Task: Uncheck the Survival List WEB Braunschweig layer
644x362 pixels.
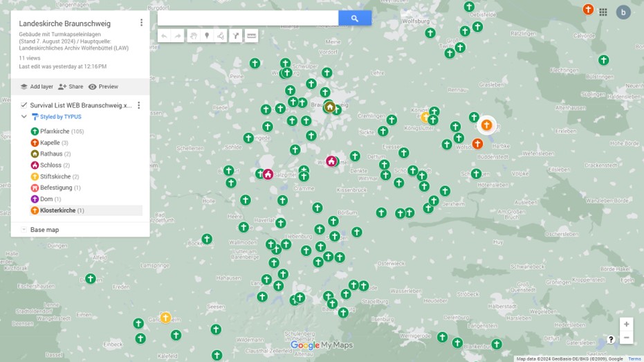Action: click(24, 105)
